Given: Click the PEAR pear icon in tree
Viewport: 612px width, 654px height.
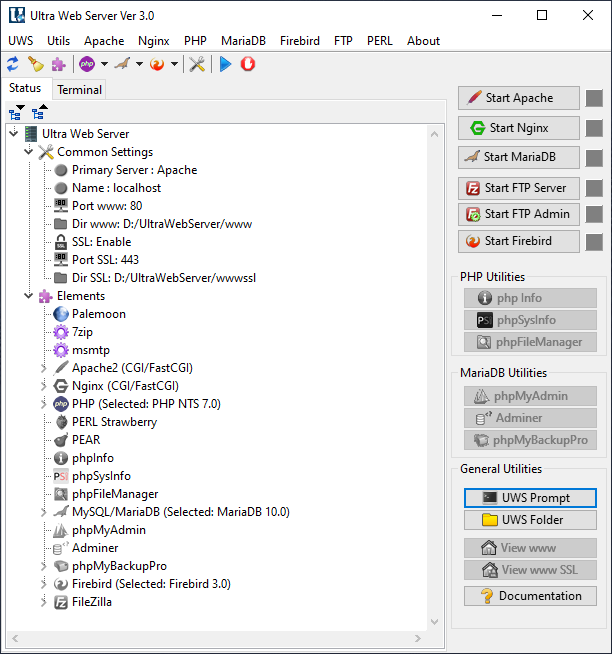Looking at the screenshot, I should click(x=61, y=440).
